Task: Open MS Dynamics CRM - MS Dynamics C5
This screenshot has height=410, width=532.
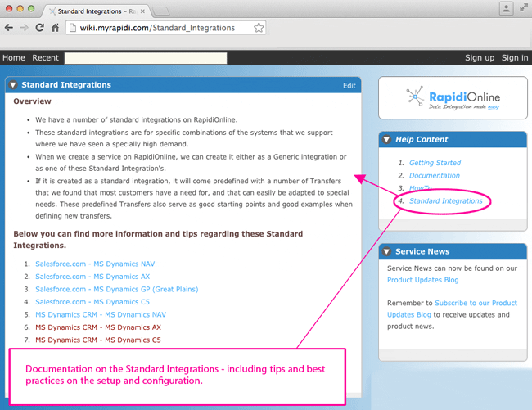Action: click(98, 340)
